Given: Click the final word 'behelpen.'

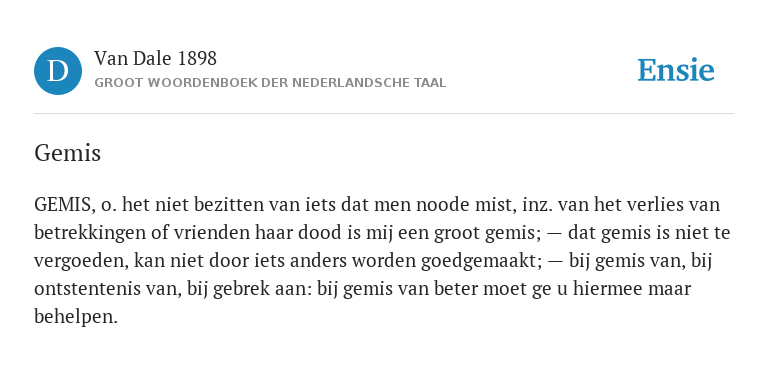Looking at the screenshot, I should [x=76, y=317].
